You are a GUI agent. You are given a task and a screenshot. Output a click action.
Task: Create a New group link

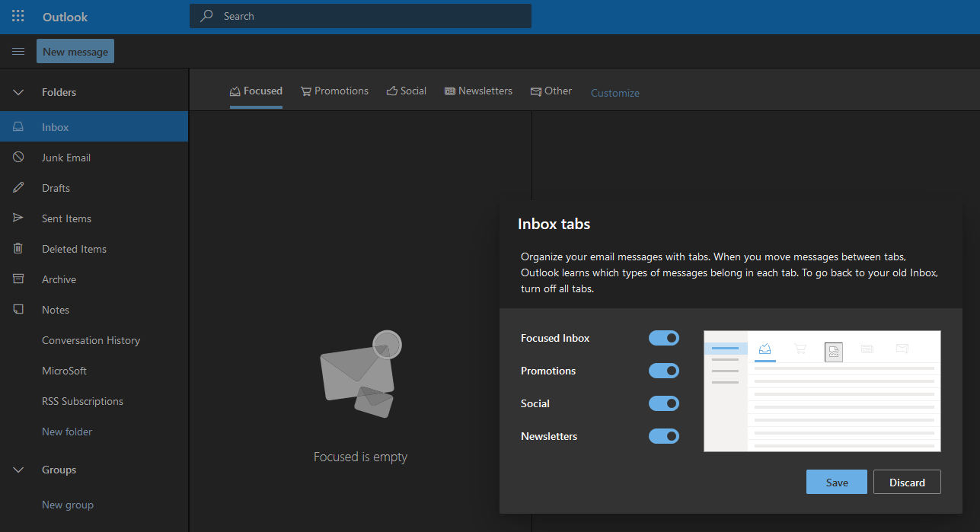tap(68, 505)
